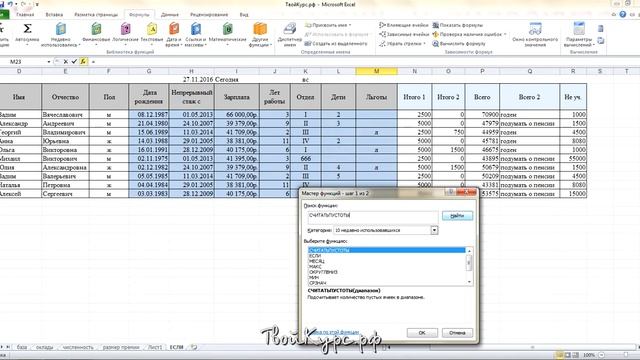
Task: Open Ссылки и массивы functions book
Action: point(196,34)
